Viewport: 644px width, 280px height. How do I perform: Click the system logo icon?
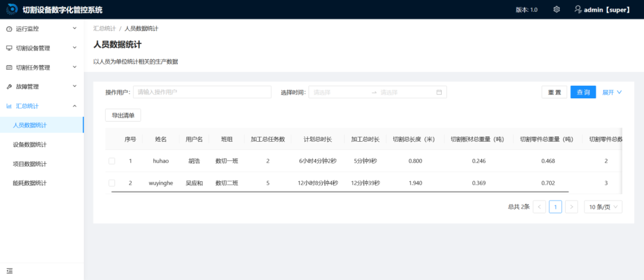pos(12,10)
